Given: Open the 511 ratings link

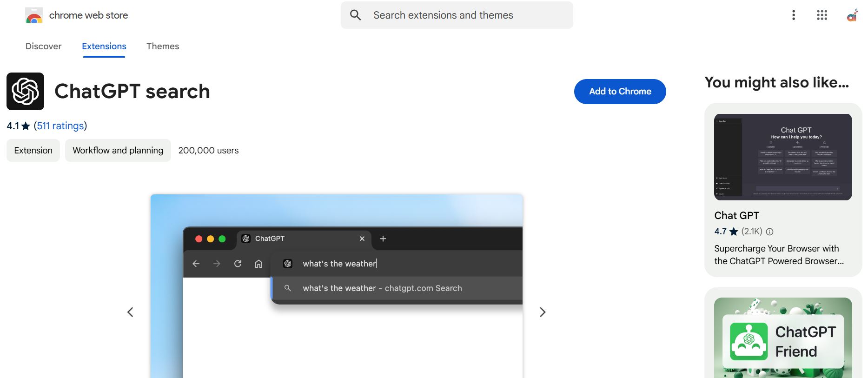Looking at the screenshot, I should tap(60, 126).
